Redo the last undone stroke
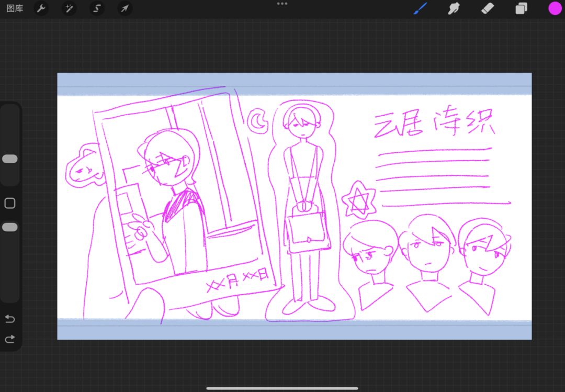The image size is (565, 392). point(10,339)
